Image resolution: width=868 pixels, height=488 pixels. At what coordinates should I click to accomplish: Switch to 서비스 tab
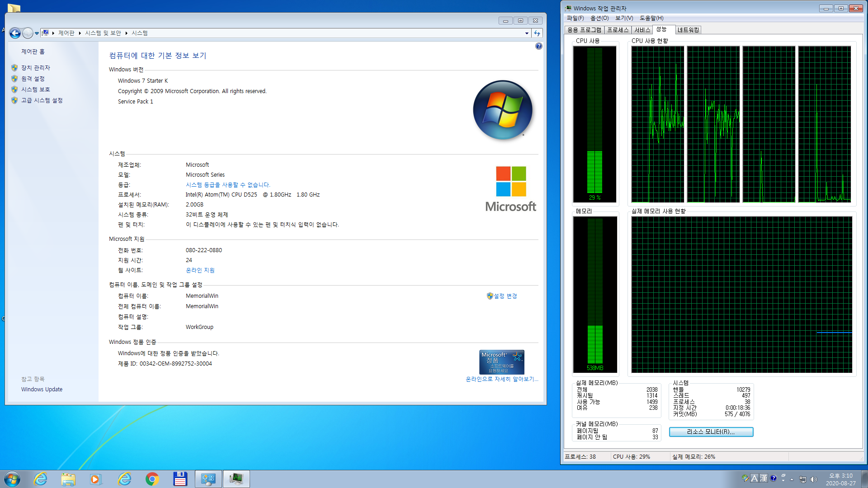[x=642, y=30]
